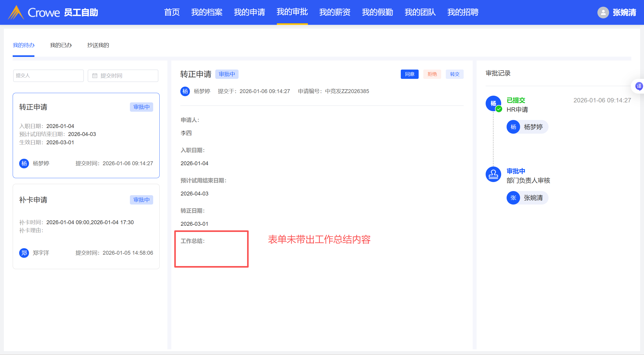Click the 同意 approve button
The image size is (644, 355).
409,74
